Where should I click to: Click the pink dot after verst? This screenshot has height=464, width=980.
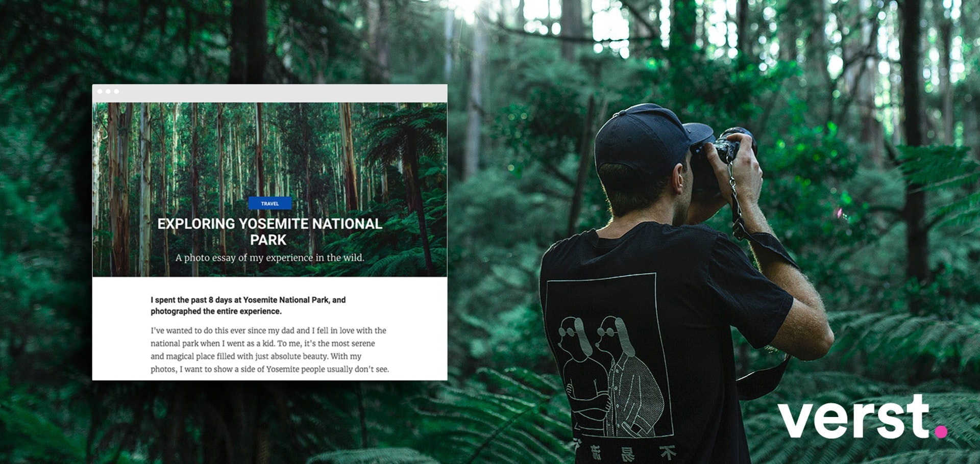point(941,431)
